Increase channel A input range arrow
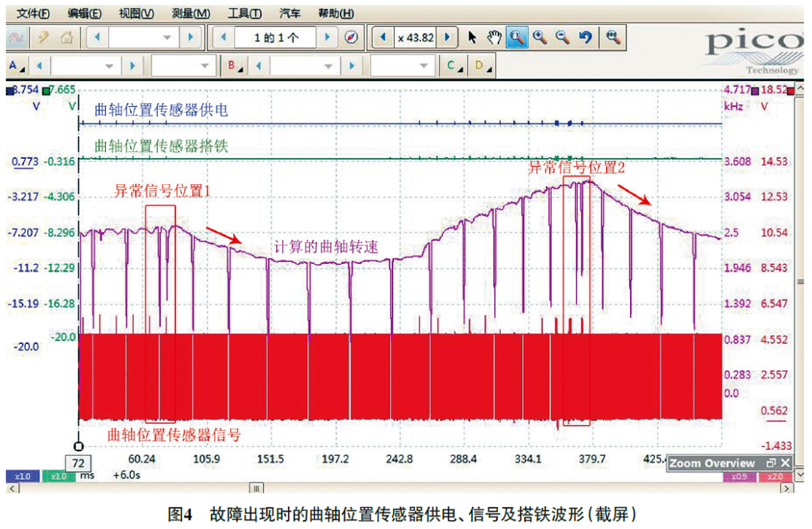Screen dimensions: 812x529 (132, 66)
